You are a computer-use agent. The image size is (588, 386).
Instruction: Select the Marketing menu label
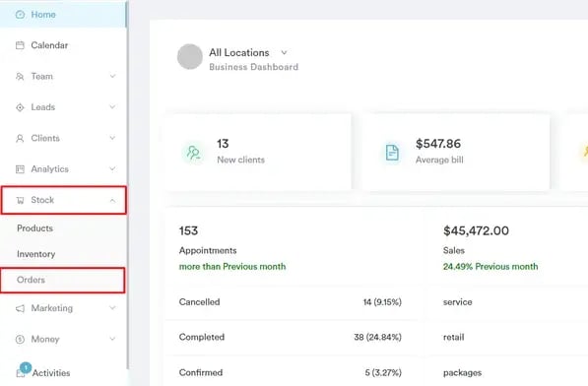click(x=52, y=308)
